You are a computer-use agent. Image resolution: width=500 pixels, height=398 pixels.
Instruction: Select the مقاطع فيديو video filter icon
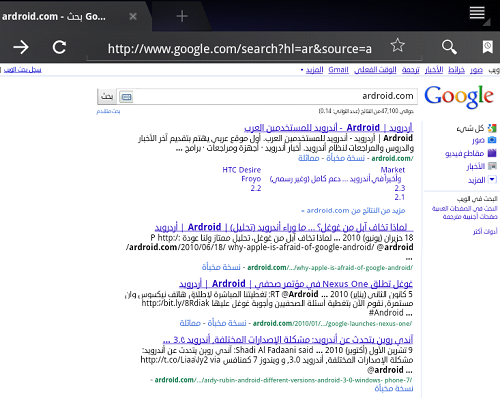pyautogui.click(x=492, y=153)
